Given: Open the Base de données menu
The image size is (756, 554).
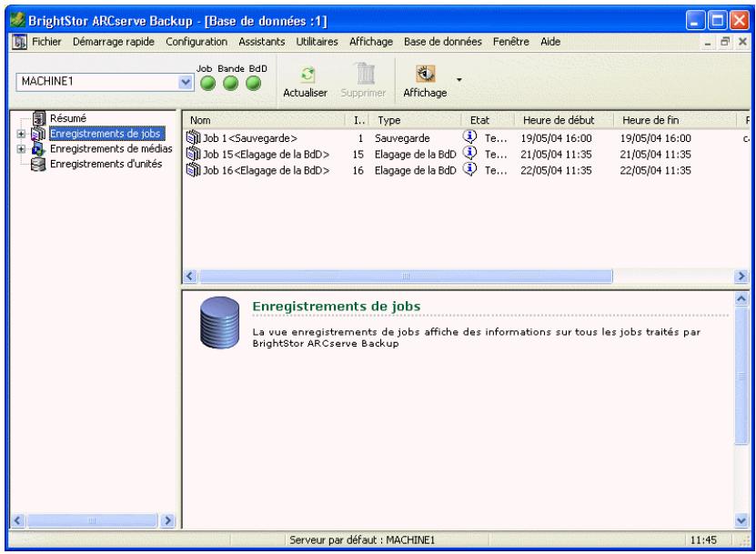Looking at the screenshot, I should pos(443,42).
